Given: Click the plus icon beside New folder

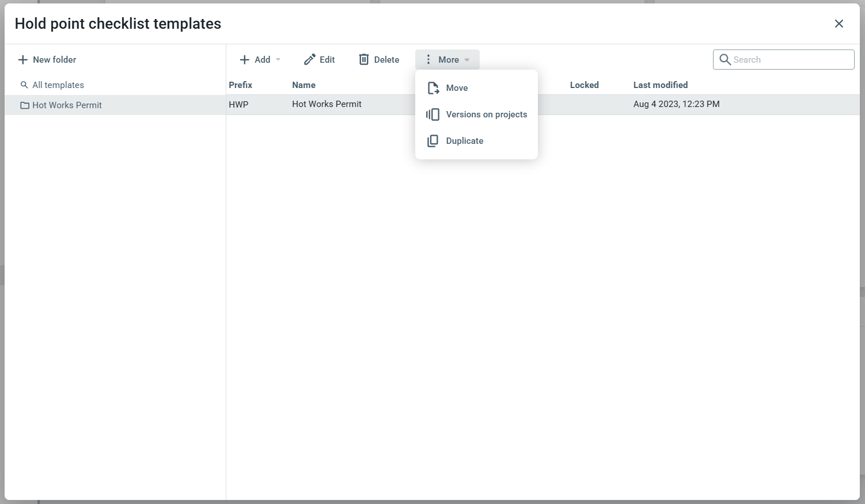Looking at the screenshot, I should (x=23, y=60).
